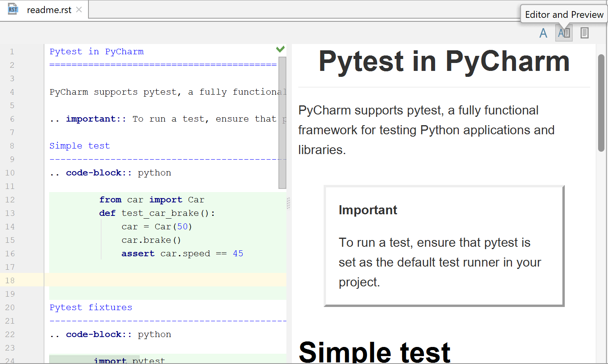Select the Editor and Preview layout icon
The image size is (608, 364).
564,33
